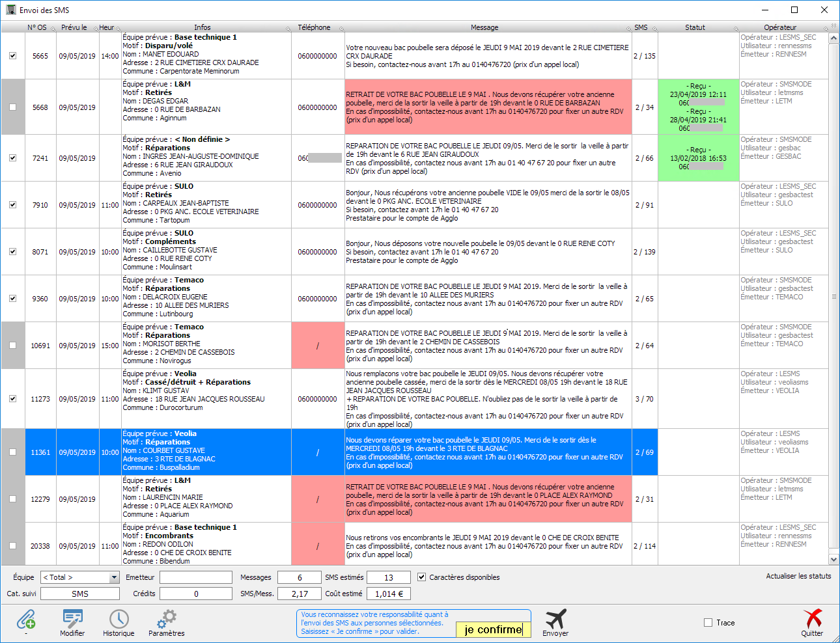The width and height of the screenshot is (840, 643).
Task: Click into the Emetteur input field
Action: tap(196, 577)
